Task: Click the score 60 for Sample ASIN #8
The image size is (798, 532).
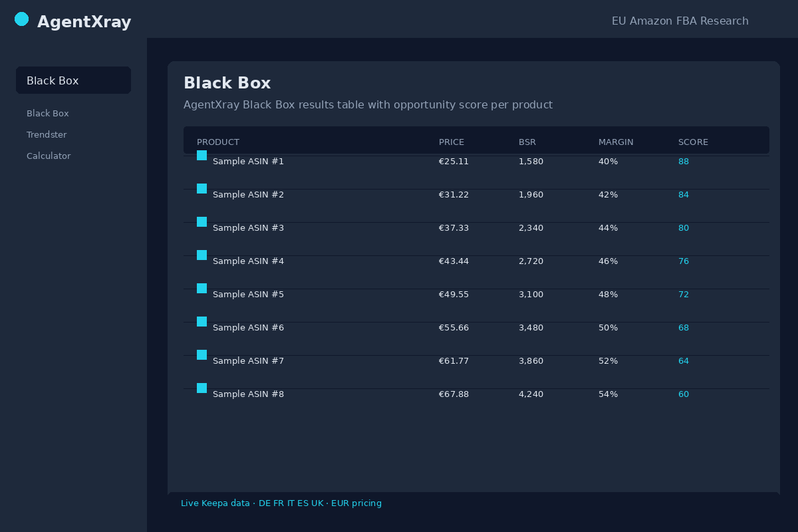Action: pos(684,394)
